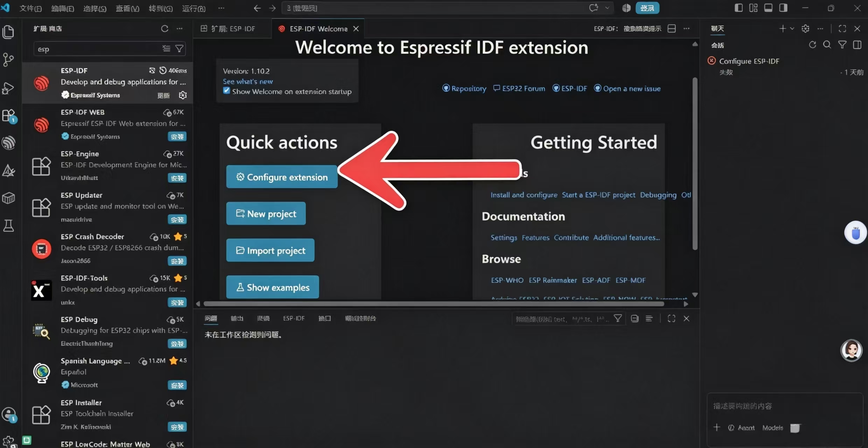The width and height of the screenshot is (868, 448).
Task: Install the ESP Crash Decoder extension
Action: pyautogui.click(x=177, y=261)
